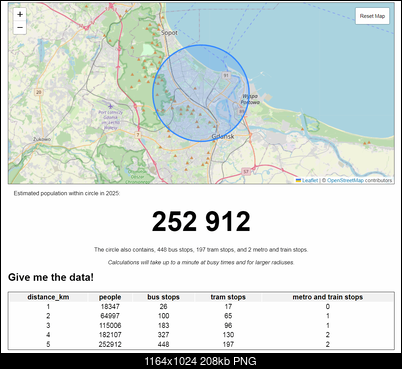Select metro stops value 0 in table

coord(328,306)
